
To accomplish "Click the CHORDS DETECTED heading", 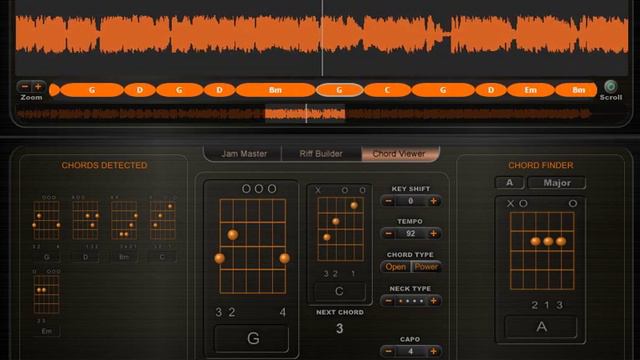I will [104, 165].
